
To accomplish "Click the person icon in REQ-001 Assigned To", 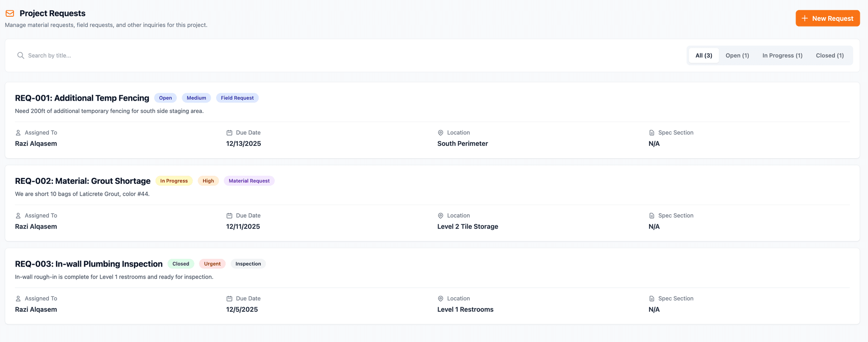I will 18,133.
